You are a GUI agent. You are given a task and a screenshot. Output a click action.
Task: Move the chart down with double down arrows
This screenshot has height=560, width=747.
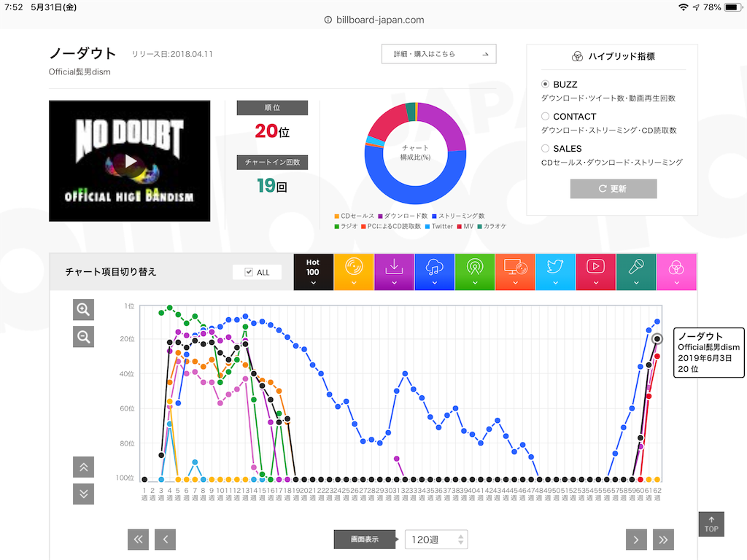click(83, 494)
